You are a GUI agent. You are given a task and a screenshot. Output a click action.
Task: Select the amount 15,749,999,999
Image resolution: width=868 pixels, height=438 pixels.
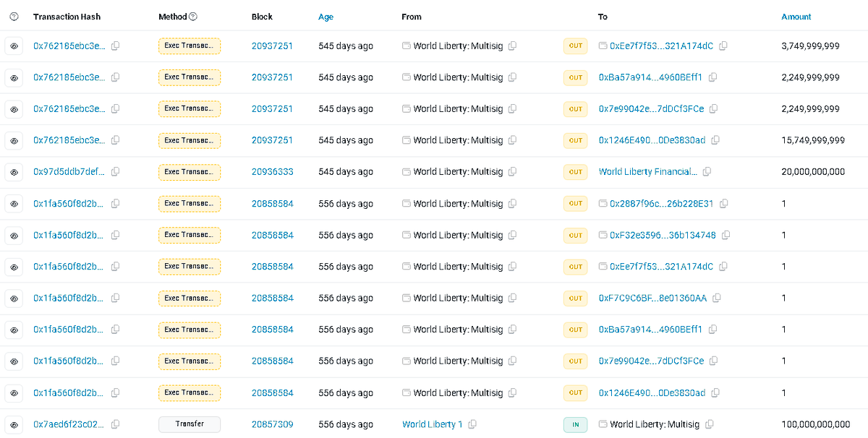click(x=813, y=140)
